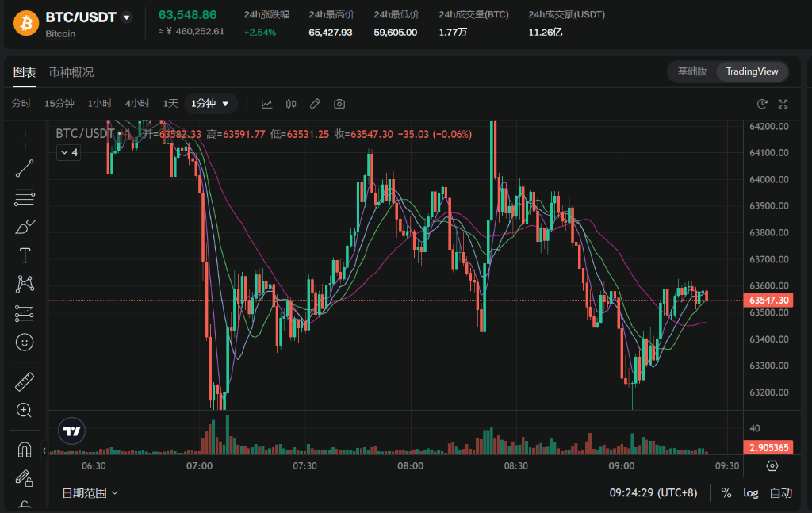This screenshot has width=812, height=513.
Task: Enter fullscreen chart mode
Action: pyautogui.click(x=783, y=104)
